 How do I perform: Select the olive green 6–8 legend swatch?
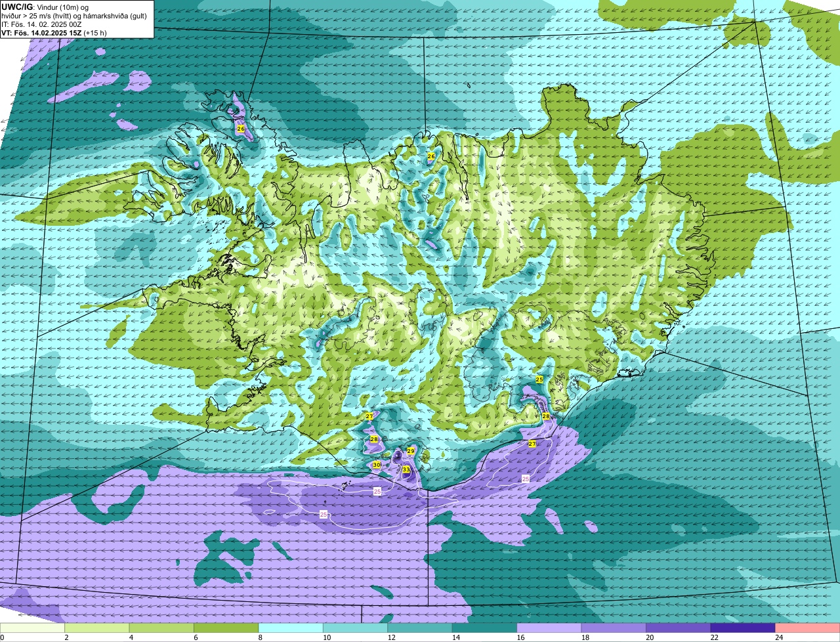(x=226, y=628)
